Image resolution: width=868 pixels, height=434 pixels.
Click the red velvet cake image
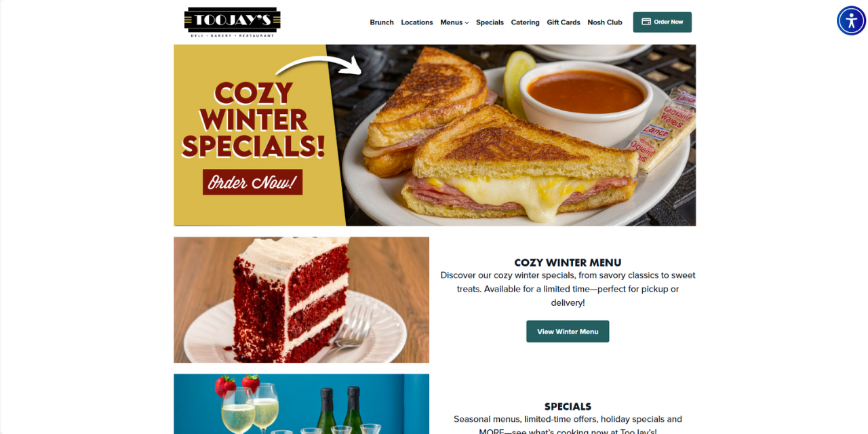tap(301, 300)
